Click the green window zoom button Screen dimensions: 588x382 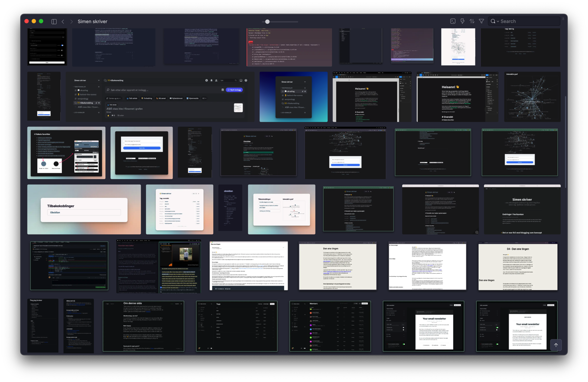pyautogui.click(x=41, y=22)
